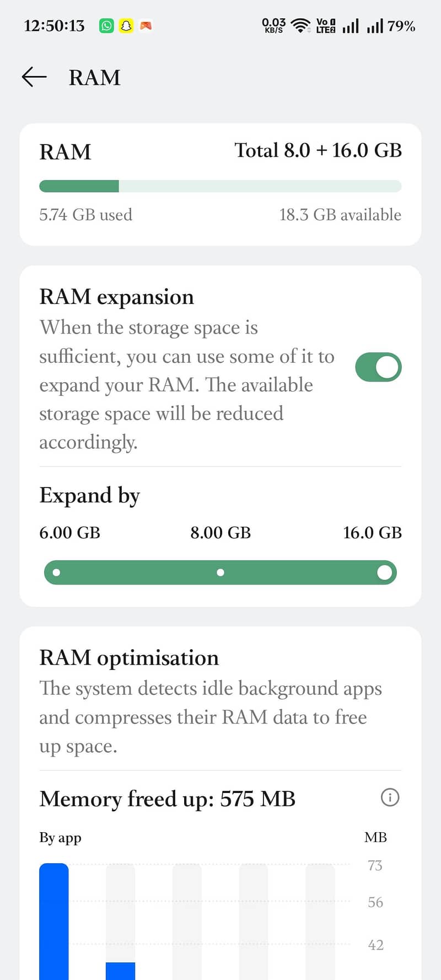
Task: Tap the Snapchat icon in status bar
Action: [126, 25]
